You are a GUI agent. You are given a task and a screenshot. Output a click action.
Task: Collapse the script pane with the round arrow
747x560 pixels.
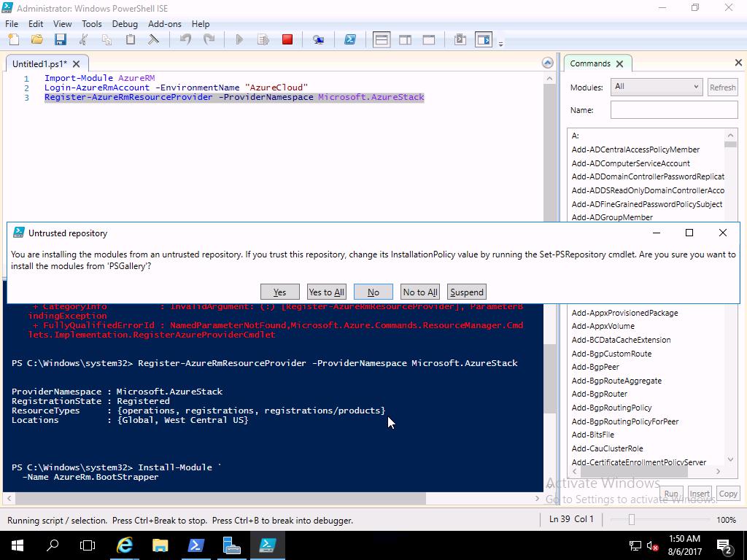coord(548,63)
